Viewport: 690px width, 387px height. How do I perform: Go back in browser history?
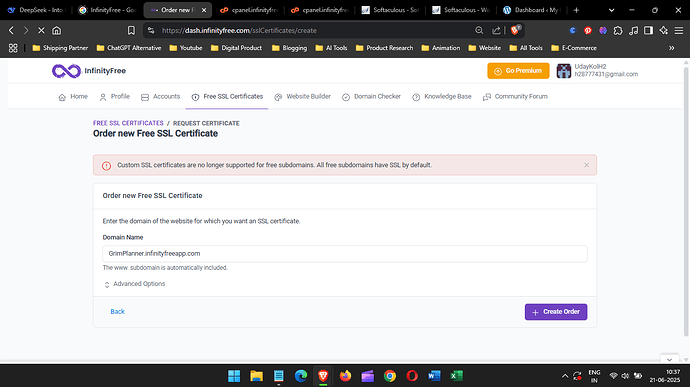click(11, 30)
